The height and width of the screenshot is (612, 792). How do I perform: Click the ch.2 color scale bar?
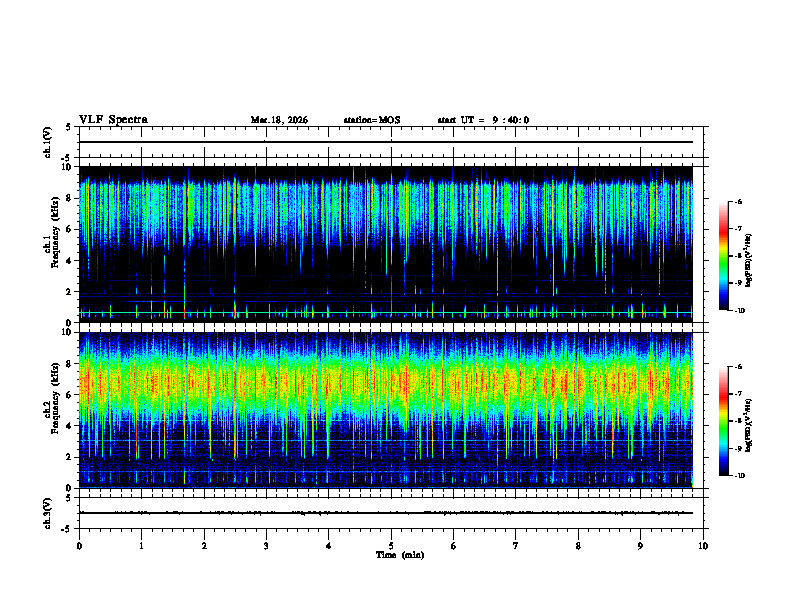[723, 421]
